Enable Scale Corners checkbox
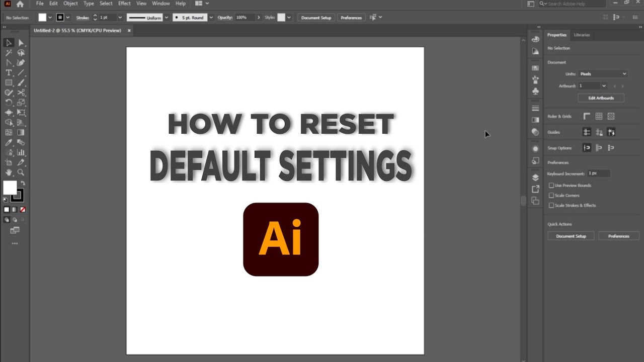644x362 pixels. pyautogui.click(x=551, y=196)
